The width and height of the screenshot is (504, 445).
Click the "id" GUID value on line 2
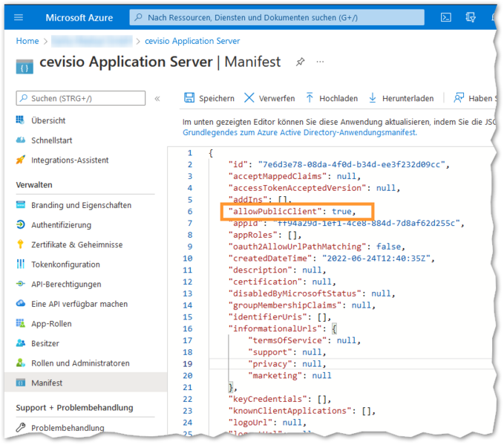(351, 164)
